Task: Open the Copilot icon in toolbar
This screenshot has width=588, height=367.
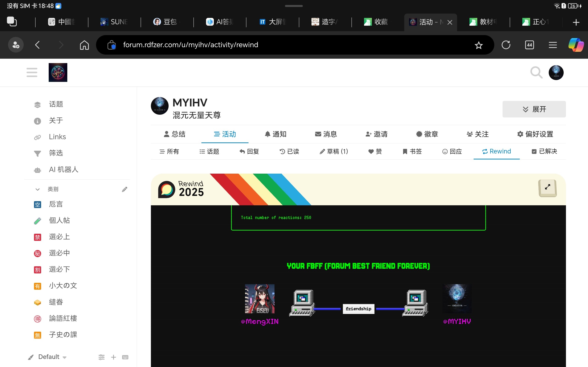Action: coord(576,45)
